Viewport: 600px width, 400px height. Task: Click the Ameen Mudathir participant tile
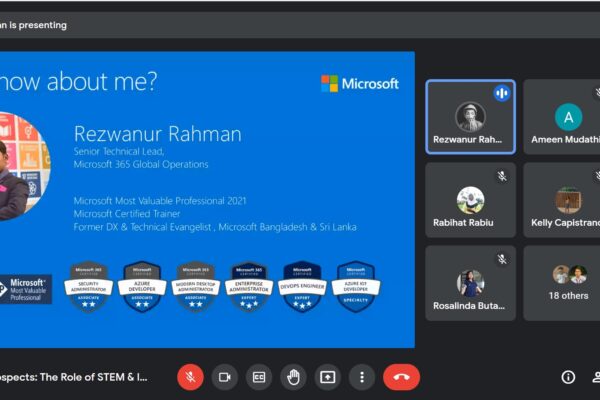(x=562, y=117)
